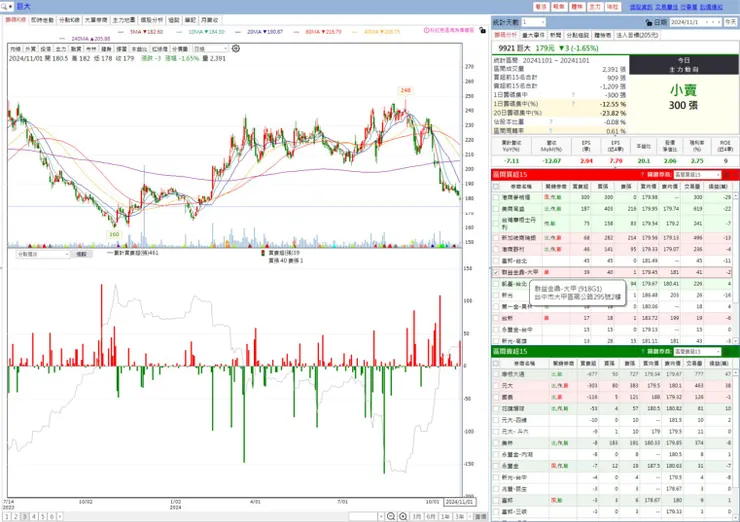Toggle 分價量 overlay on chart toolbar
Viewport: 740px width, 522px height.
180,49
